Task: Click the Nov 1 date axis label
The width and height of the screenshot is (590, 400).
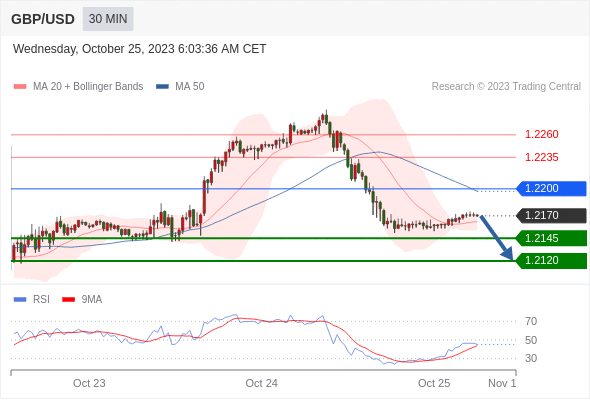Action: click(x=502, y=383)
